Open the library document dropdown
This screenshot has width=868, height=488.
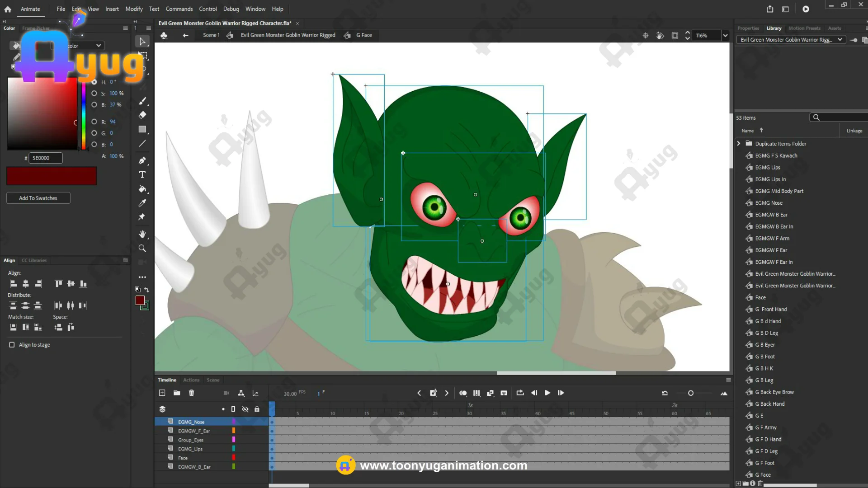point(840,40)
